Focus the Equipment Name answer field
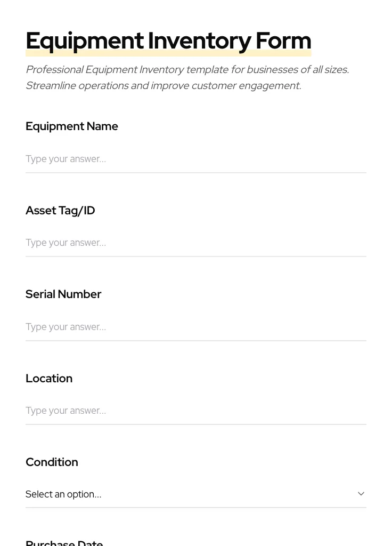 point(195,159)
